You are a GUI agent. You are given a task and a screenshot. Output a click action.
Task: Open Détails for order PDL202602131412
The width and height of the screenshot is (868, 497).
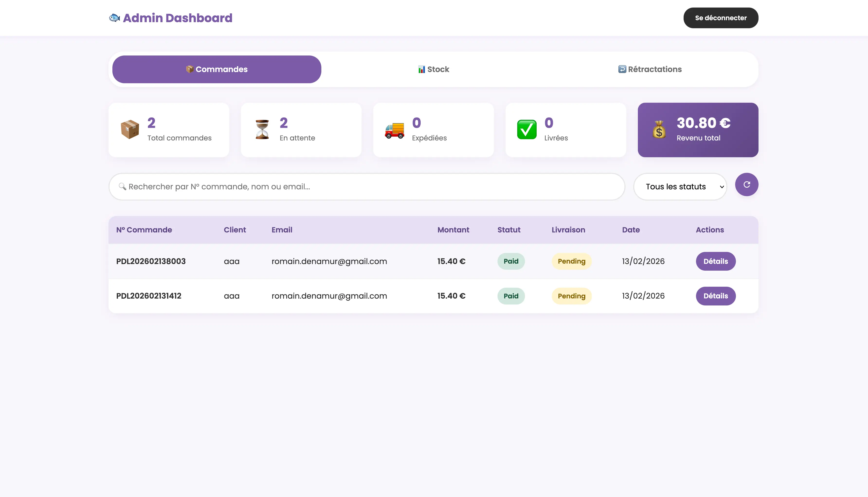coord(715,296)
